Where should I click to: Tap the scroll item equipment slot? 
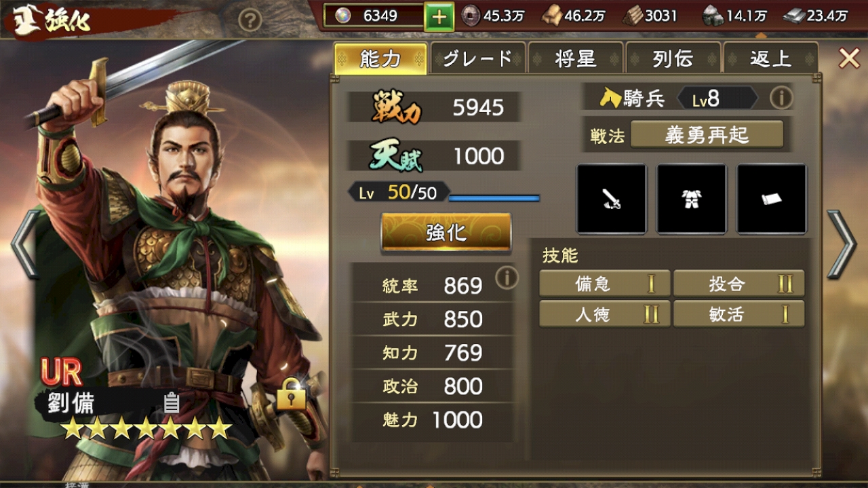point(772,199)
